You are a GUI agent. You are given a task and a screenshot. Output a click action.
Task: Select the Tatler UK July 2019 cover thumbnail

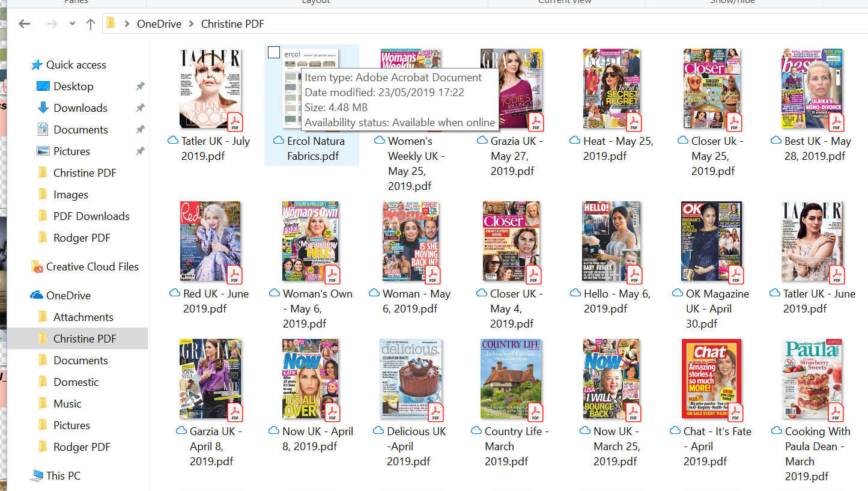tap(211, 89)
